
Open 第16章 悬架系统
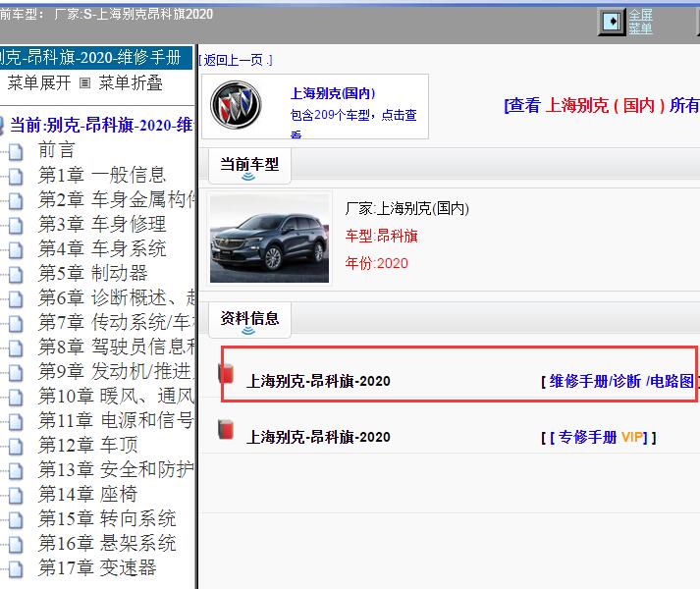tap(107, 543)
